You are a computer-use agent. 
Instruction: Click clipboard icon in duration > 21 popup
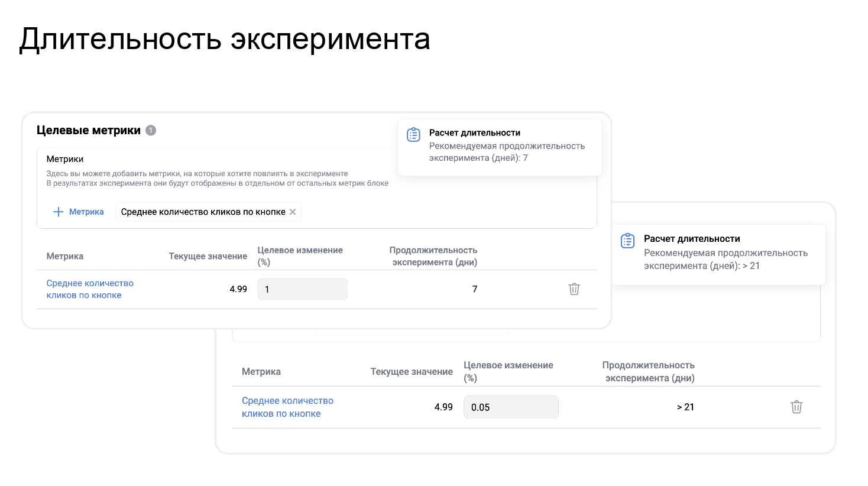(x=627, y=241)
